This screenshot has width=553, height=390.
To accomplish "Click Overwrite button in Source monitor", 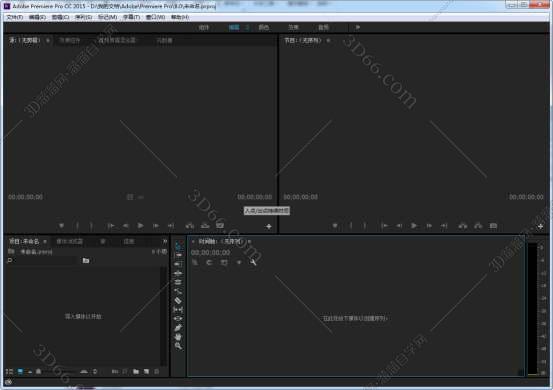I will [x=205, y=226].
